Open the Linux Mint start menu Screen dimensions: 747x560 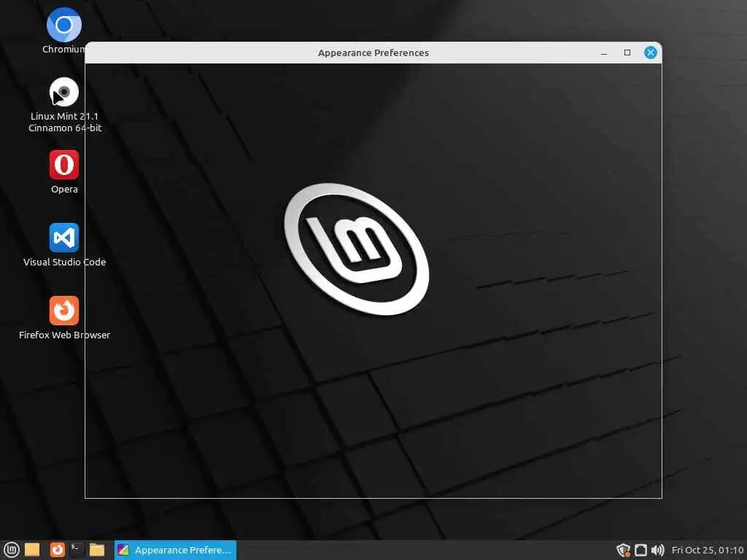(11, 550)
